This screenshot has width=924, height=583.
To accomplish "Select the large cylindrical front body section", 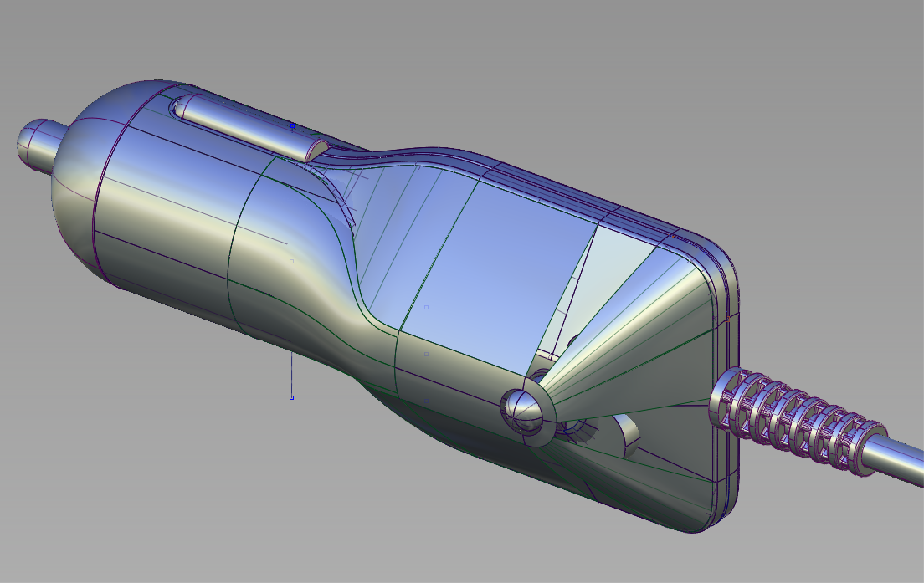I will [167, 217].
